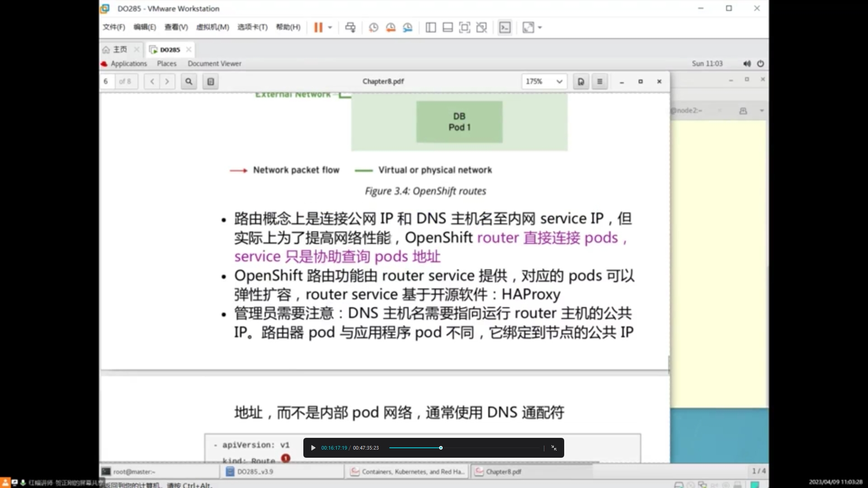Screen dimensions: 868x488
Task: Send Ctrl+Alt+Del to the virtual machine
Action: coord(350,28)
